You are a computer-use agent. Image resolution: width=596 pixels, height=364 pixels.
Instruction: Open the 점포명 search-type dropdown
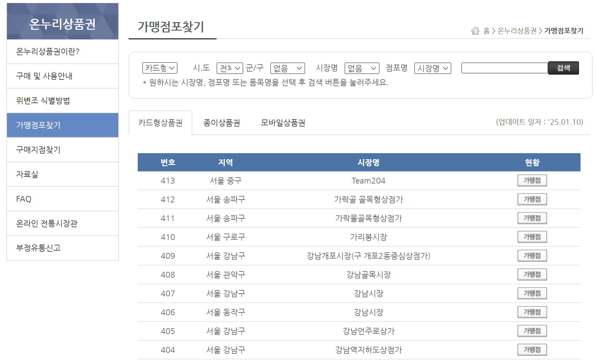click(433, 68)
